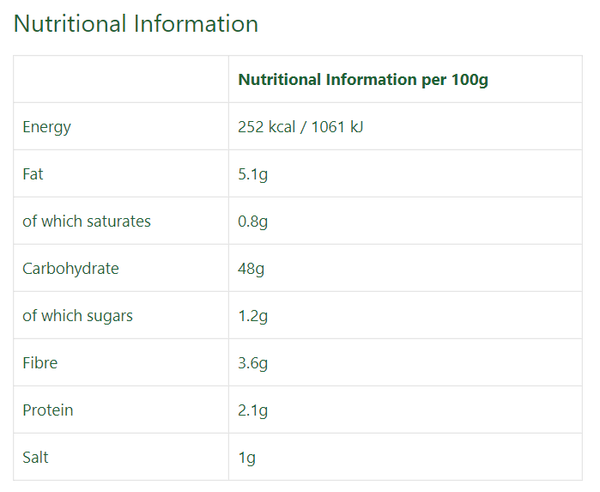Click the "of which sugars" label
This screenshot has height=492, width=600.
(x=78, y=316)
